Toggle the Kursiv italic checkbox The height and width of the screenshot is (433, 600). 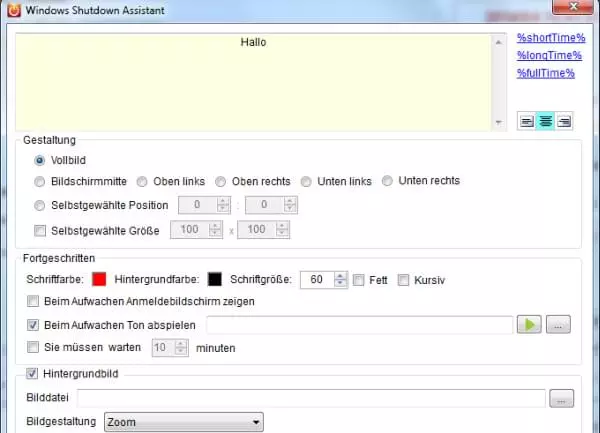click(x=403, y=280)
